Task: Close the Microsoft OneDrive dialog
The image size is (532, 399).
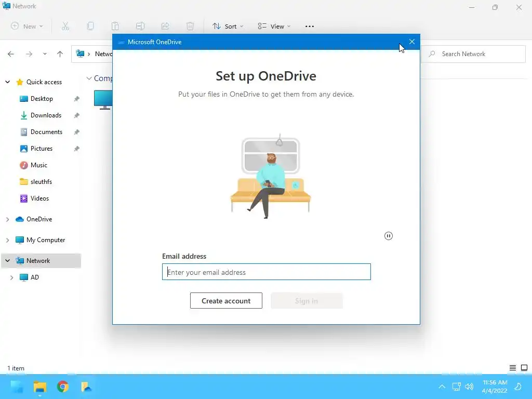Action: (412, 42)
